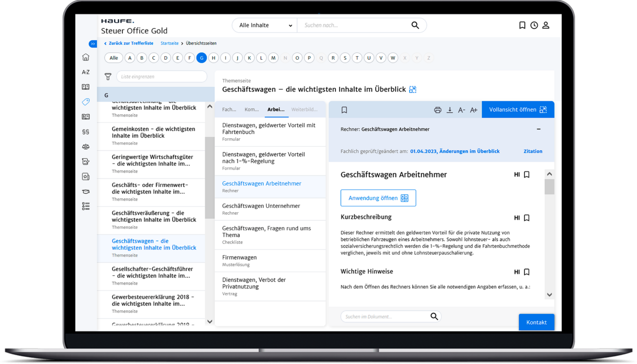Select letter filter A
This screenshot has width=637, height=364.
(130, 58)
